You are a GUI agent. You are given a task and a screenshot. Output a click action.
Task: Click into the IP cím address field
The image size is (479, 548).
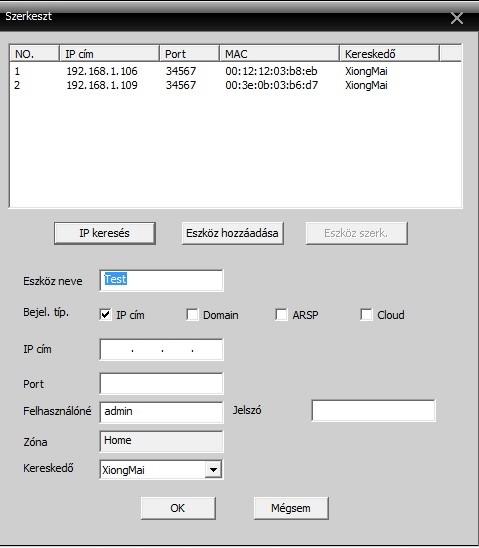161,349
